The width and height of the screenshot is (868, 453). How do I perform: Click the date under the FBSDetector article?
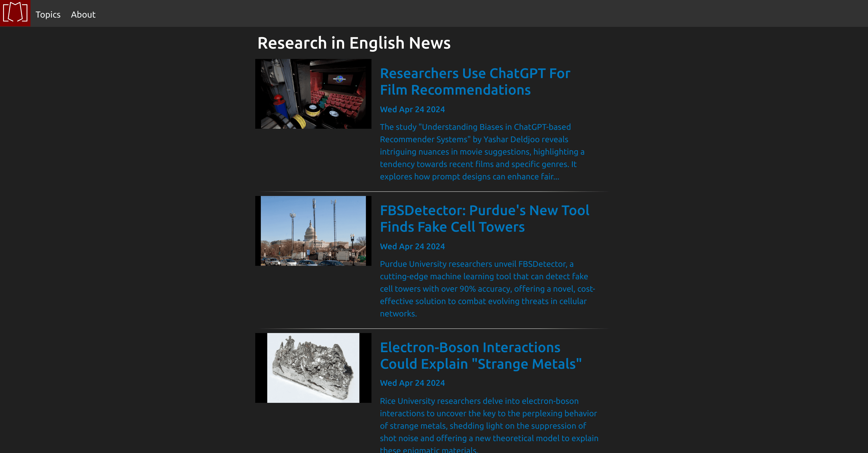(412, 246)
